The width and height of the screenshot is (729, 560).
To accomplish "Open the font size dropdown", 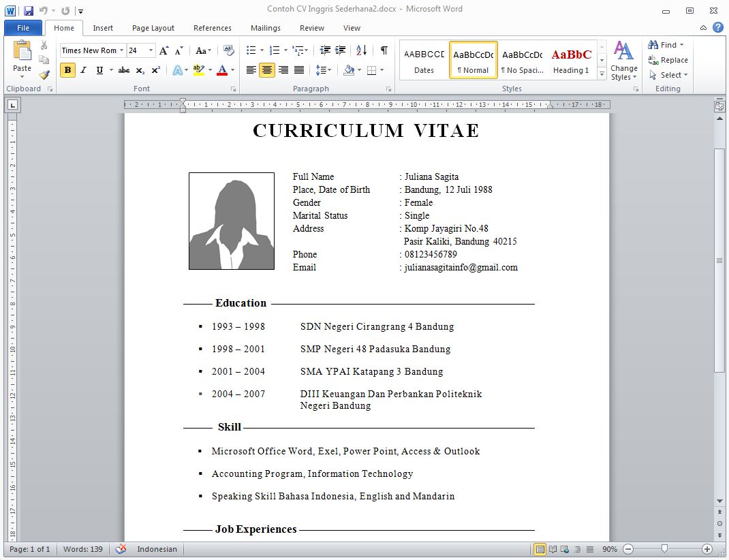I will (151, 50).
